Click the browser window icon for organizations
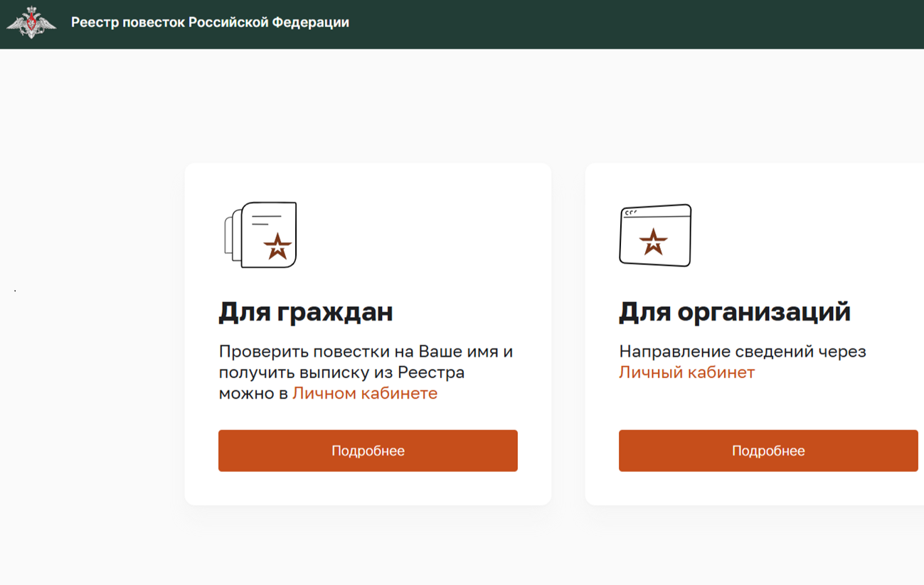The width and height of the screenshot is (924, 585). point(655,235)
